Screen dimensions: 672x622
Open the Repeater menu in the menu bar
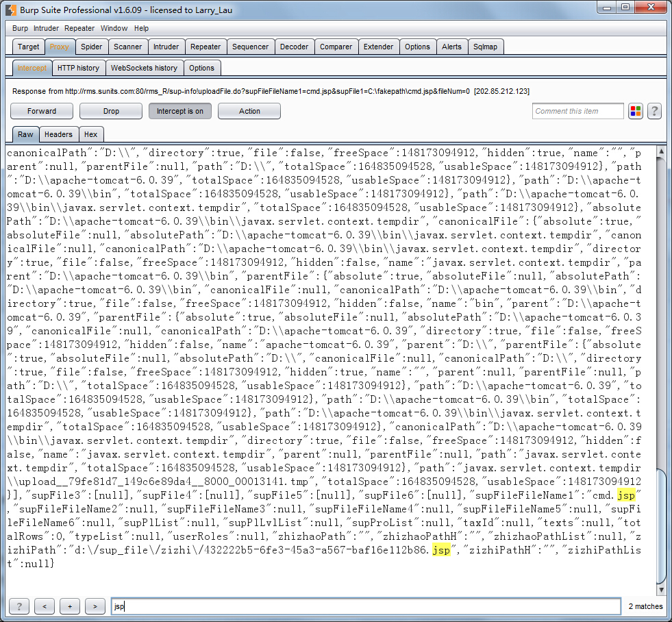(79, 28)
